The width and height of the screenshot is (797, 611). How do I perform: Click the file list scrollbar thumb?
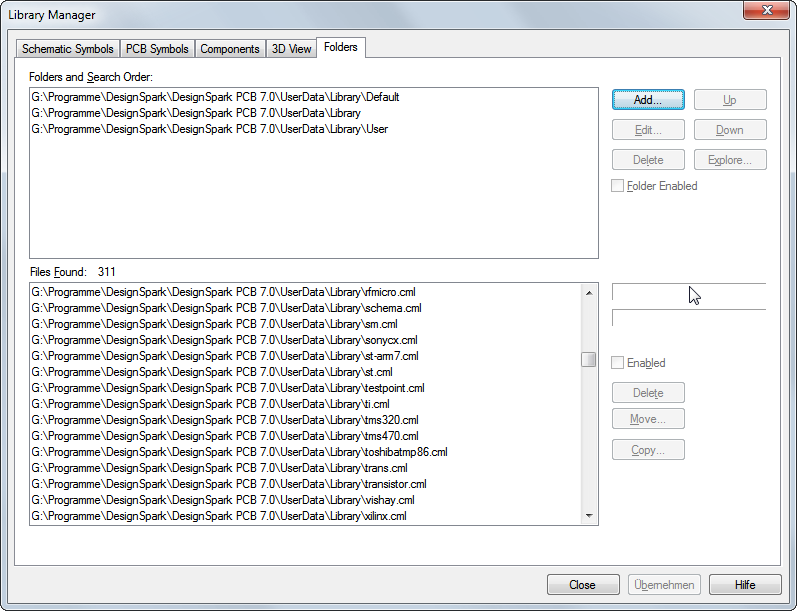click(x=589, y=359)
